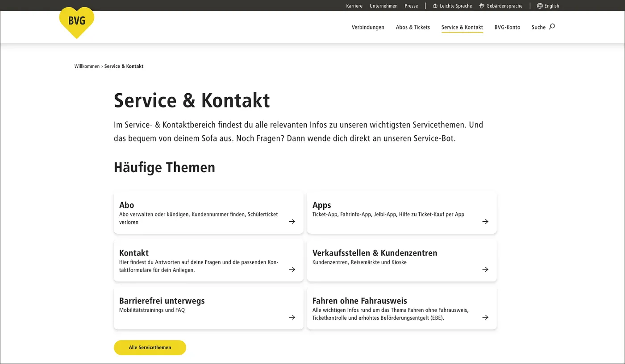Click the arrow in the Kontakt card
This screenshot has width=625, height=364.
[x=292, y=269]
